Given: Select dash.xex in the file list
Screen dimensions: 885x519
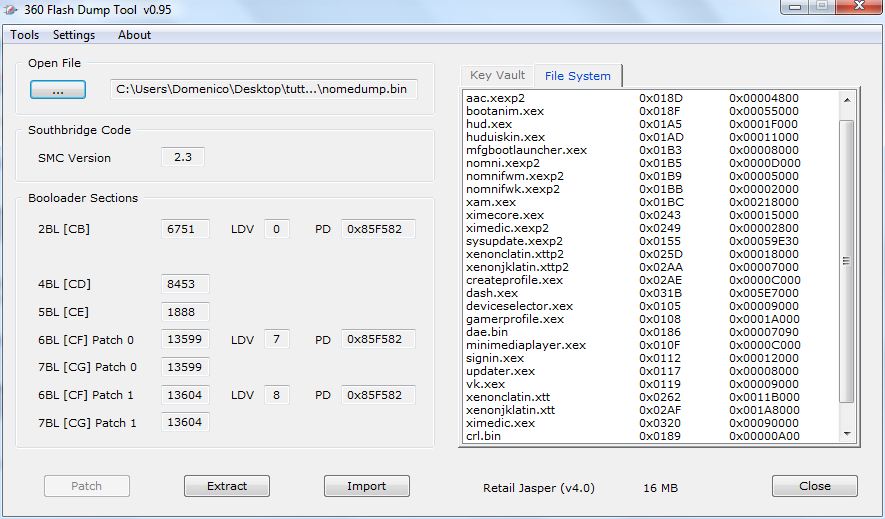Looking at the screenshot, I should (x=492, y=293).
